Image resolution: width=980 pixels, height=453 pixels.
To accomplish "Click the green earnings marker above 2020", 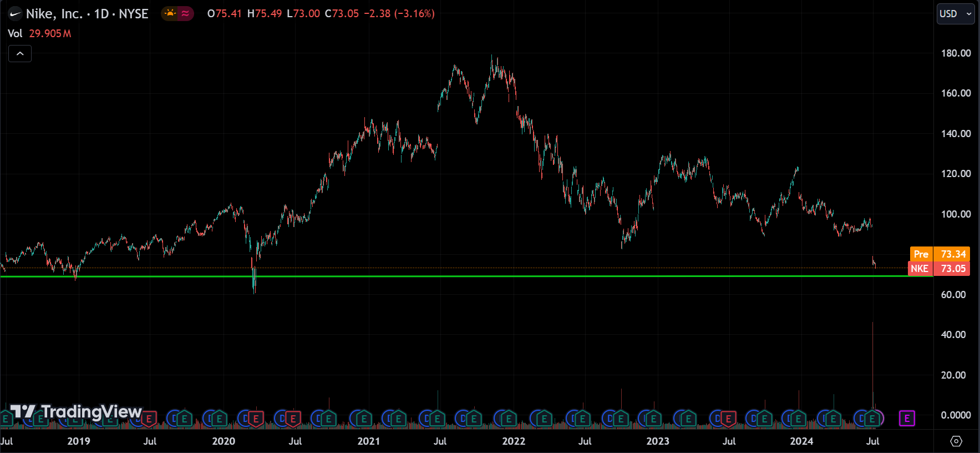I will pyautogui.click(x=219, y=419).
